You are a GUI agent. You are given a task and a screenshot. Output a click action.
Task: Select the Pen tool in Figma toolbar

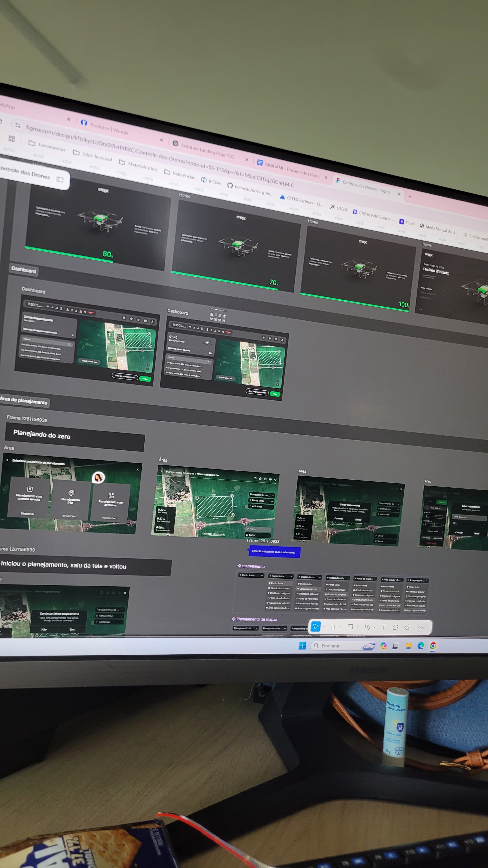[368, 627]
